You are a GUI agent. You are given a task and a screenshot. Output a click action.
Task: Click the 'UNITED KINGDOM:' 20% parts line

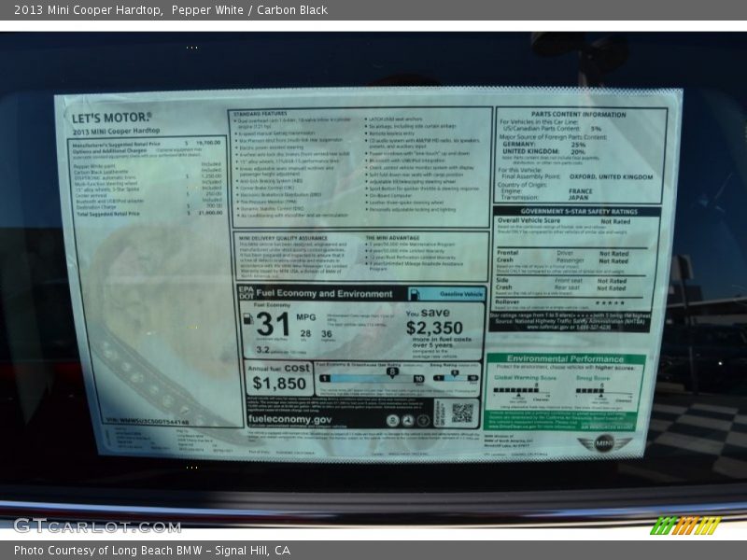click(543, 151)
